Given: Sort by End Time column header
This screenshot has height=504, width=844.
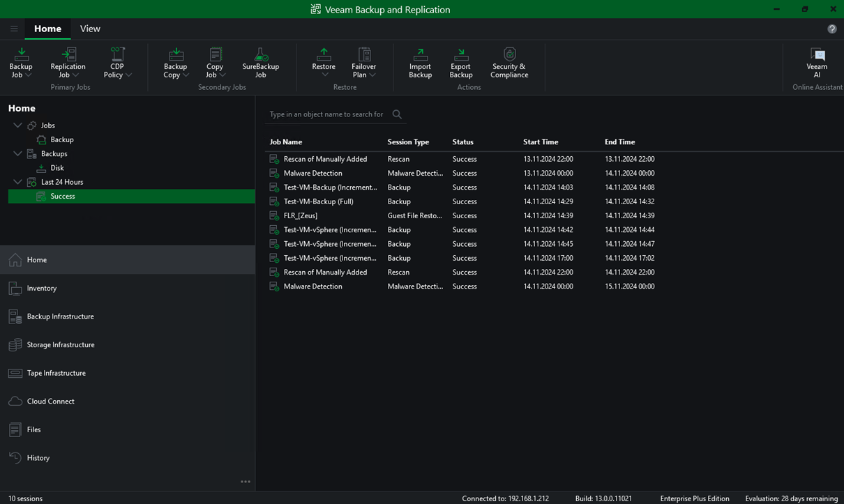Looking at the screenshot, I should click(x=619, y=142).
